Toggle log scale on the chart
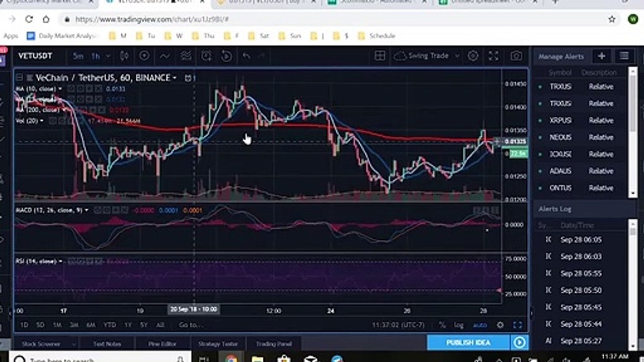Viewport: 644px width, 362px height. point(459,325)
